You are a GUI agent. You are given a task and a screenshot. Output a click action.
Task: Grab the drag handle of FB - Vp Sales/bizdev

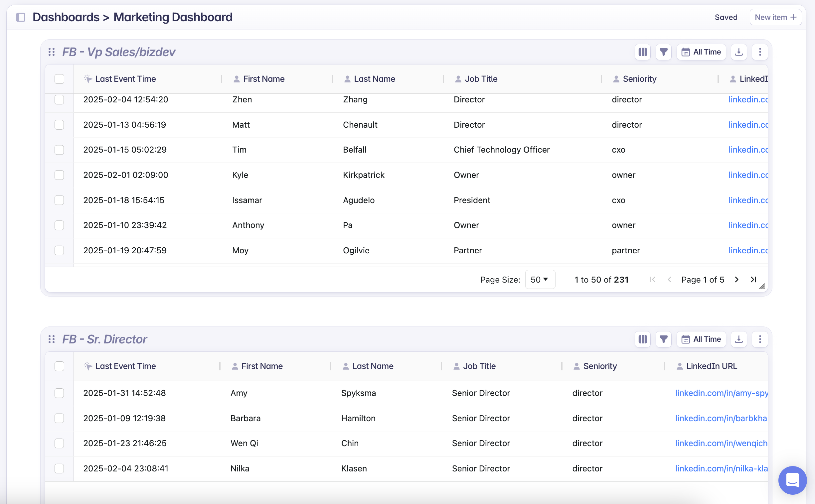point(51,52)
